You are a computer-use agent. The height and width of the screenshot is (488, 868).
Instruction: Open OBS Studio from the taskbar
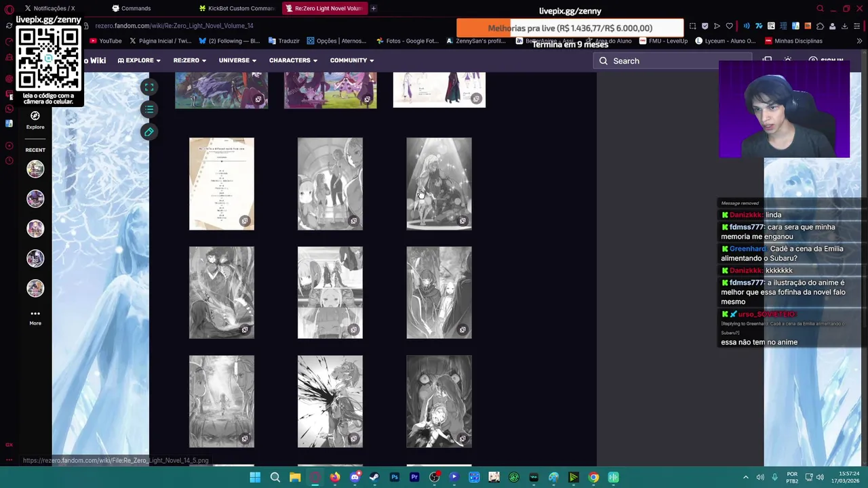coord(434,477)
